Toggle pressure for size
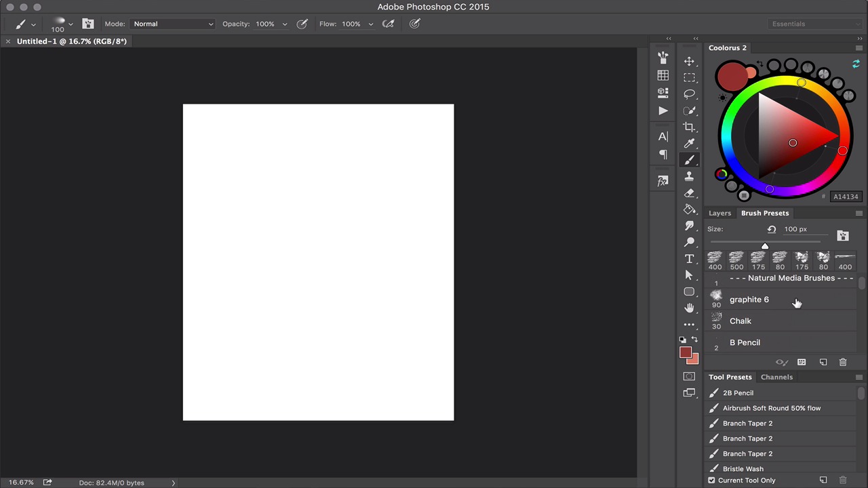This screenshot has height=488, width=868. pos(414,24)
